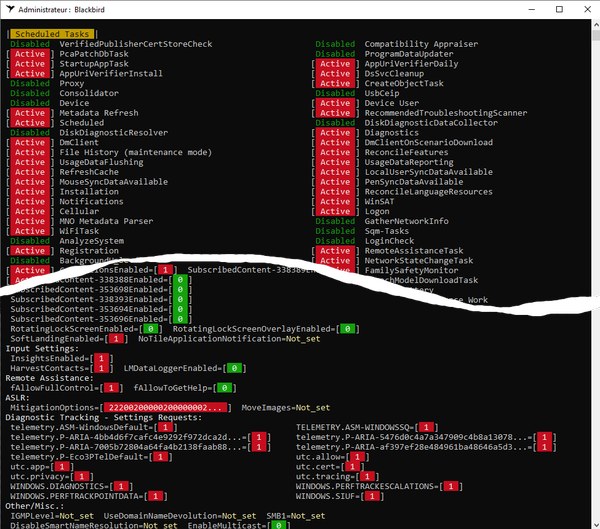600x529 pixels.
Task: Click UsbCeip task name
Action: (382, 93)
